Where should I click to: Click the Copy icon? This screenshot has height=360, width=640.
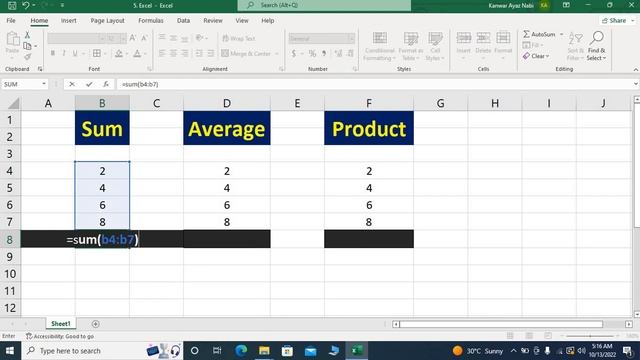(x=27, y=46)
